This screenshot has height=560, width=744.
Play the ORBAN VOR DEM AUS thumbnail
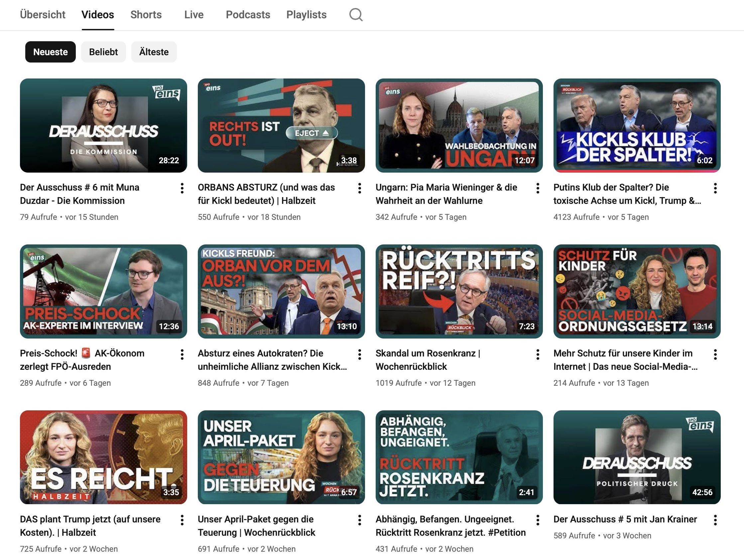[x=281, y=291]
